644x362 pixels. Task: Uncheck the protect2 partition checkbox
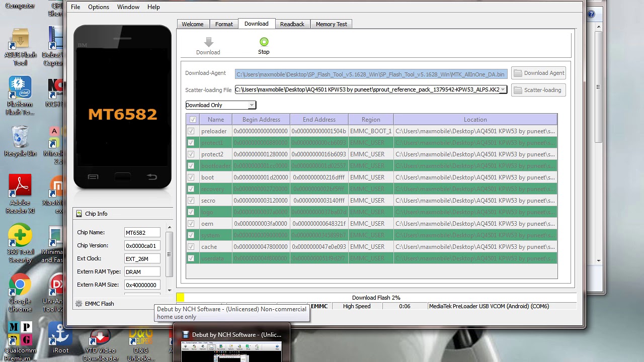[x=191, y=154]
